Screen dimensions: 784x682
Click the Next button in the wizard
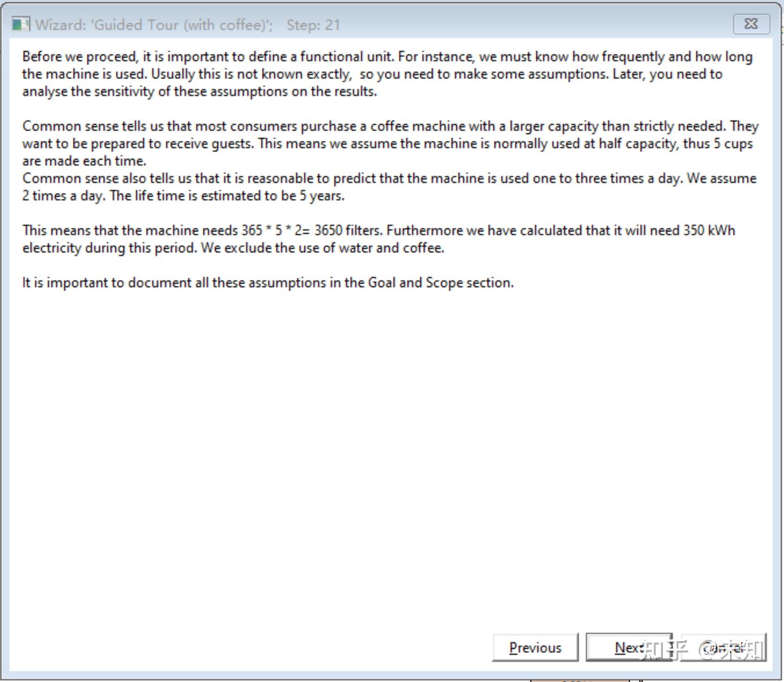tap(629, 647)
